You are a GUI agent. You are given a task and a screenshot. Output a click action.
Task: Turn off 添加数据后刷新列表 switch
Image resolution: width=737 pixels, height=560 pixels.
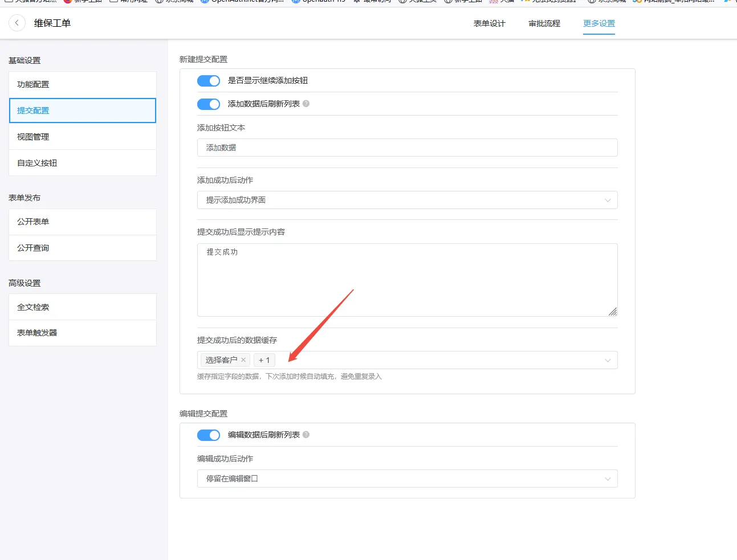[x=209, y=104]
